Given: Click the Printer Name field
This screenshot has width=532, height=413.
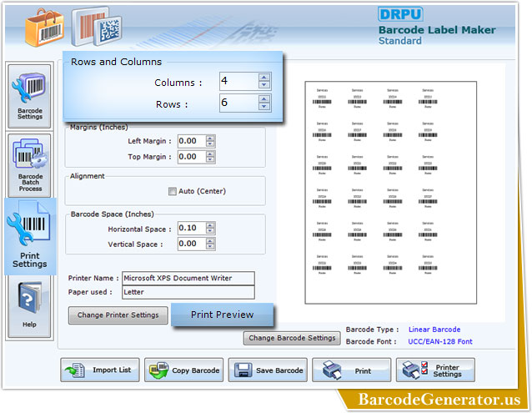Looking at the screenshot, I should pyautogui.click(x=188, y=278).
